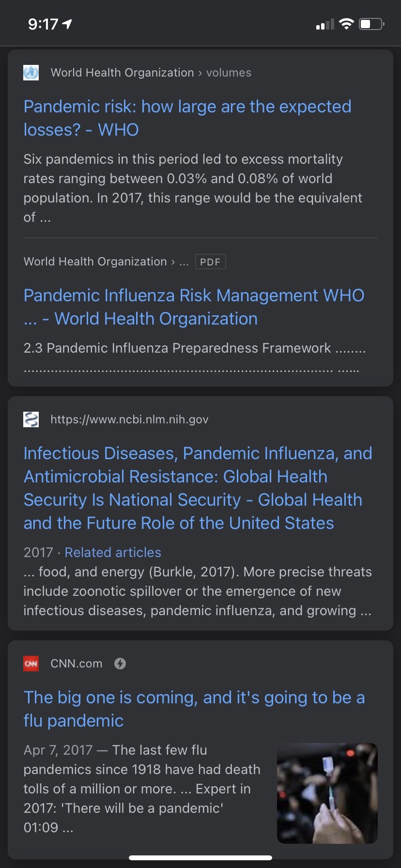Tap the CNN logo icon

[x=31, y=664]
